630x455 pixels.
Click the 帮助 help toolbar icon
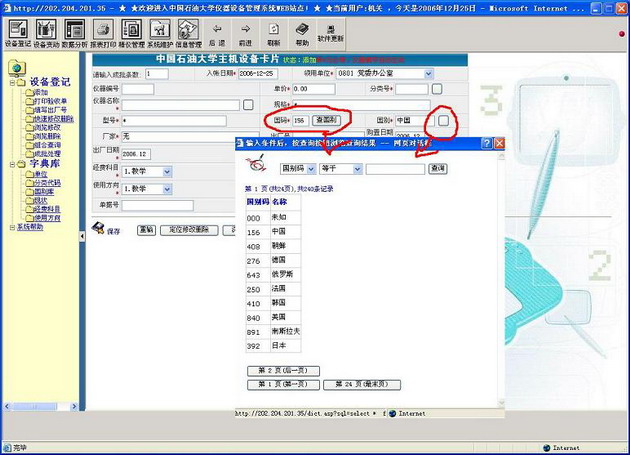(302, 33)
